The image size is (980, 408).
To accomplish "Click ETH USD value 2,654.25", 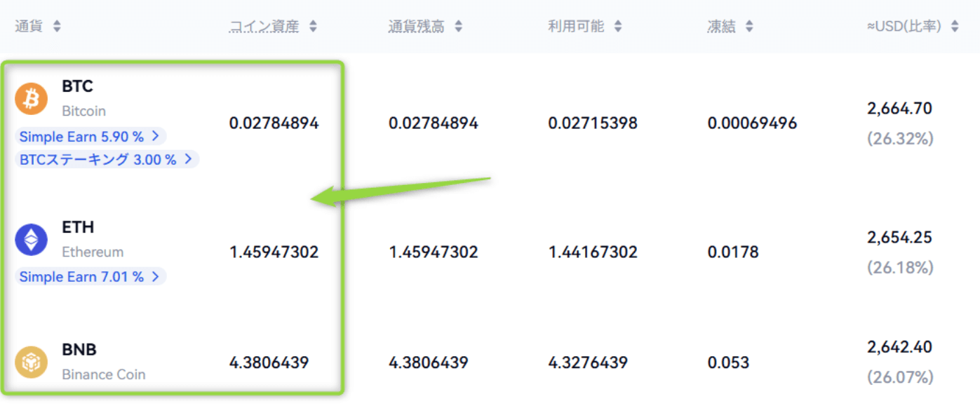I will (900, 238).
